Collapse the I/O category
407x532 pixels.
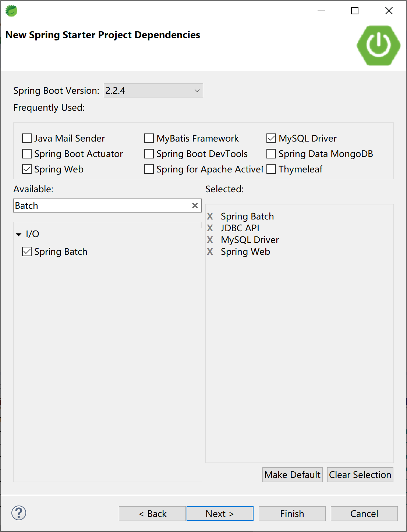point(19,234)
